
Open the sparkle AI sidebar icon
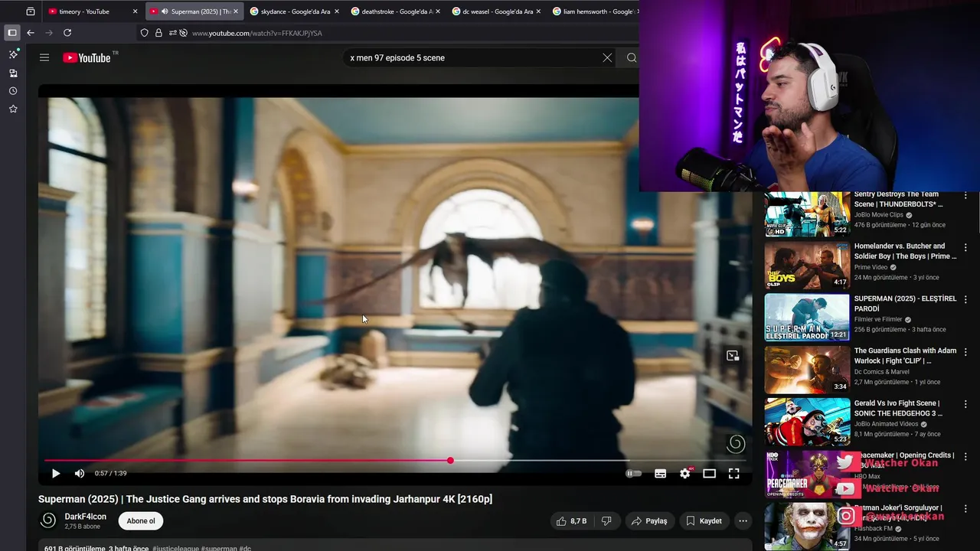13,54
